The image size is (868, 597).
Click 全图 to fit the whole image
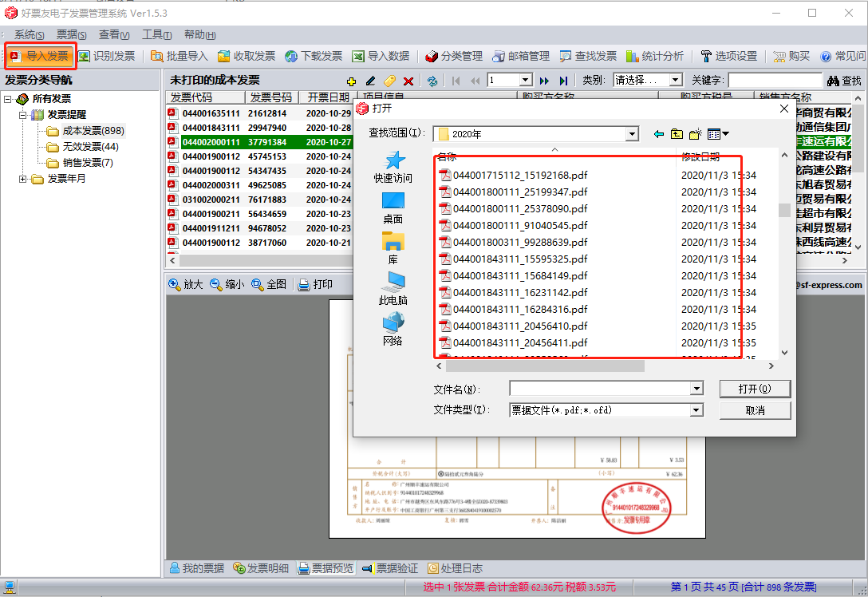(x=269, y=284)
